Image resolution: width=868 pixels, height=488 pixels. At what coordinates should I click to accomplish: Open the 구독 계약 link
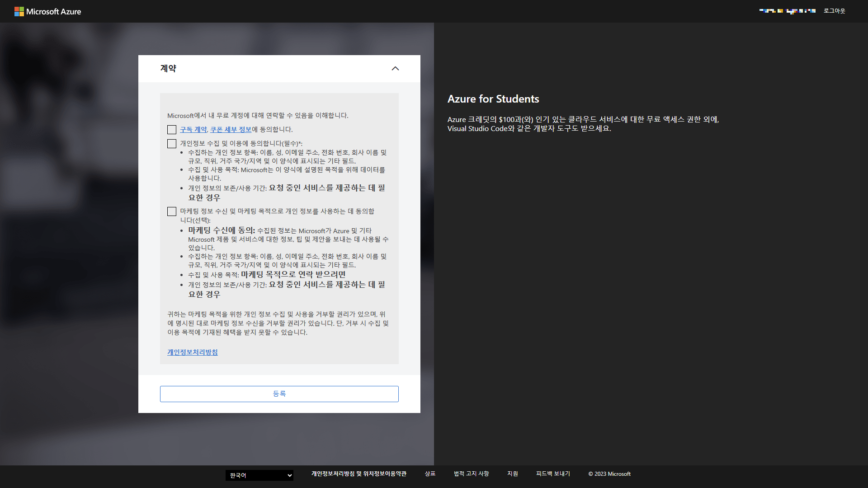pyautogui.click(x=193, y=130)
